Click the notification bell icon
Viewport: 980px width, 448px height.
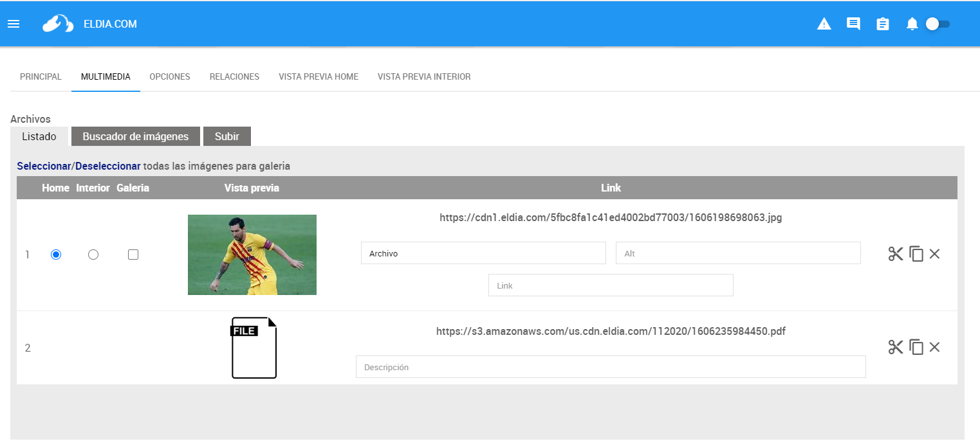pos(912,24)
